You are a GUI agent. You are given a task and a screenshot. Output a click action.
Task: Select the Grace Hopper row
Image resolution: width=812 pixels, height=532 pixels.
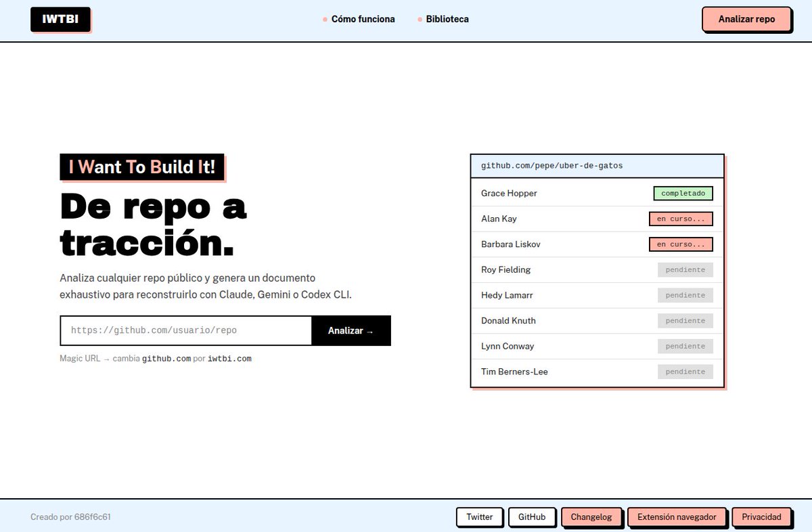point(597,194)
